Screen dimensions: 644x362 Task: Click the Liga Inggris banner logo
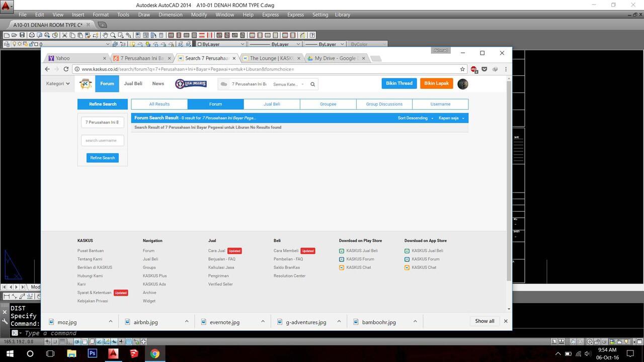pyautogui.click(x=191, y=83)
